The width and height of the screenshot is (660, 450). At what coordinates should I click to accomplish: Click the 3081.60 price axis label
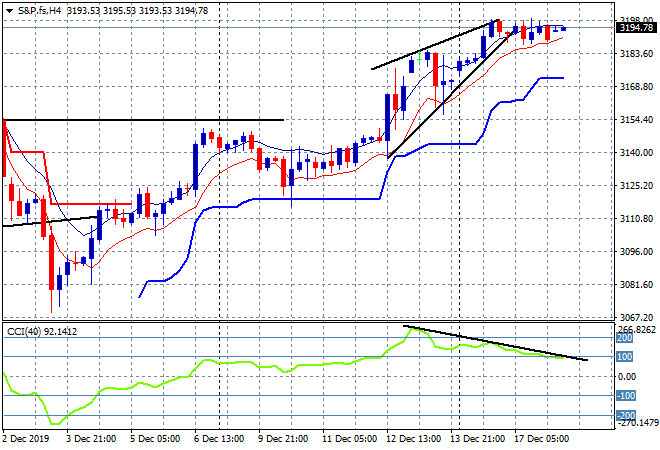(636, 285)
